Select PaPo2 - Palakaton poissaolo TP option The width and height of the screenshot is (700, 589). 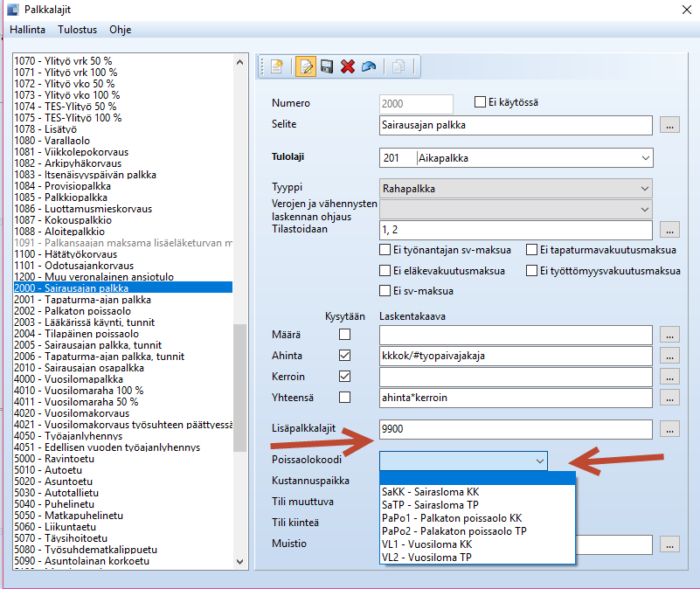coord(477,531)
